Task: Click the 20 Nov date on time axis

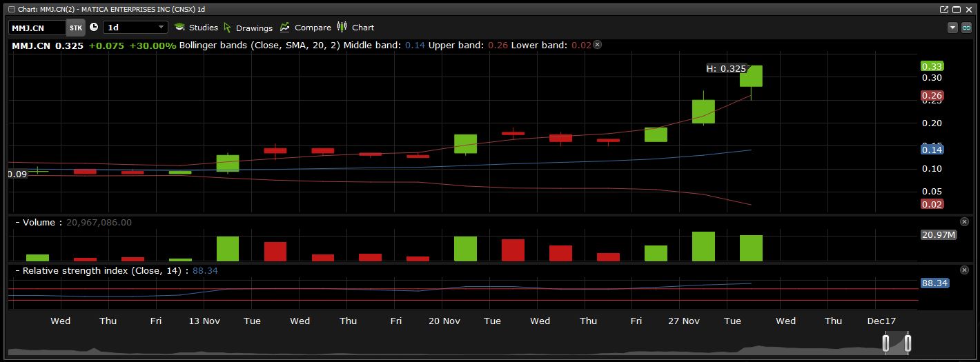Action: coord(444,321)
